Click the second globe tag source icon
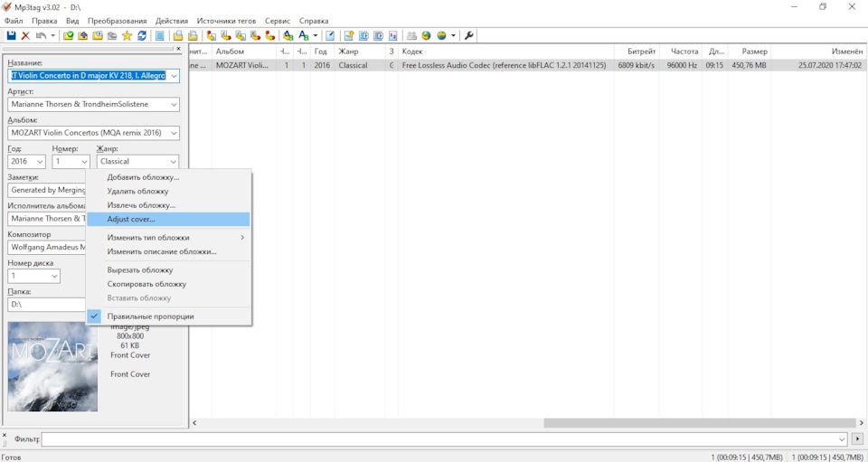The image size is (868, 462). (440, 35)
